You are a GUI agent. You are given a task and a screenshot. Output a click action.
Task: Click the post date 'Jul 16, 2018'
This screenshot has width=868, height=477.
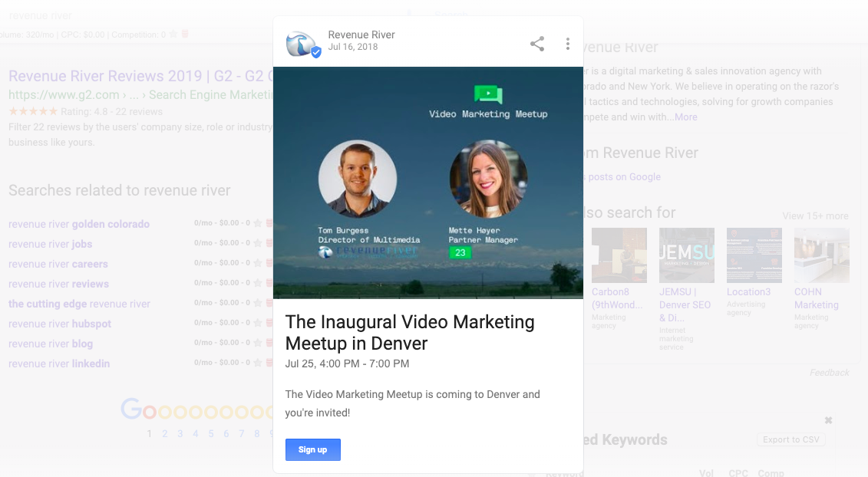[x=352, y=47]
